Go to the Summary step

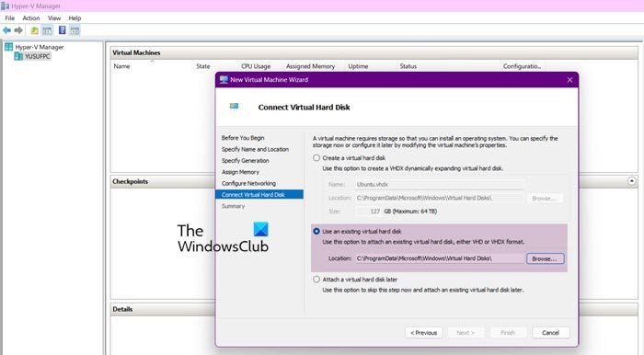(233, 206)
